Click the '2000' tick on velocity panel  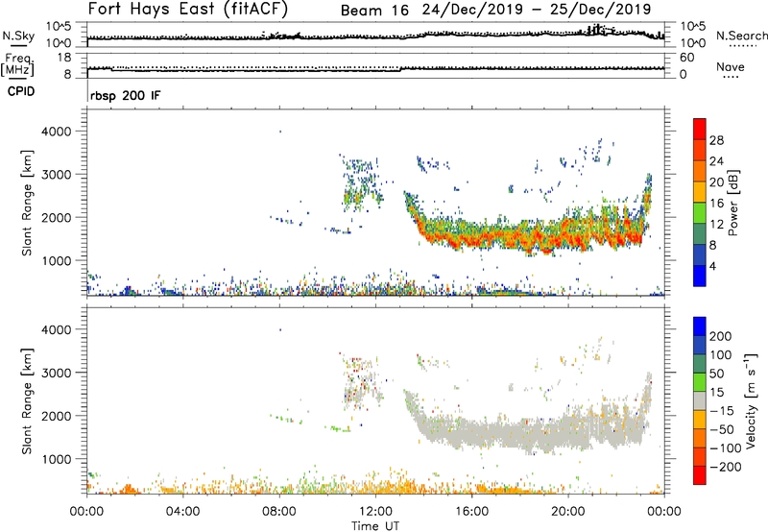[56, 416]
